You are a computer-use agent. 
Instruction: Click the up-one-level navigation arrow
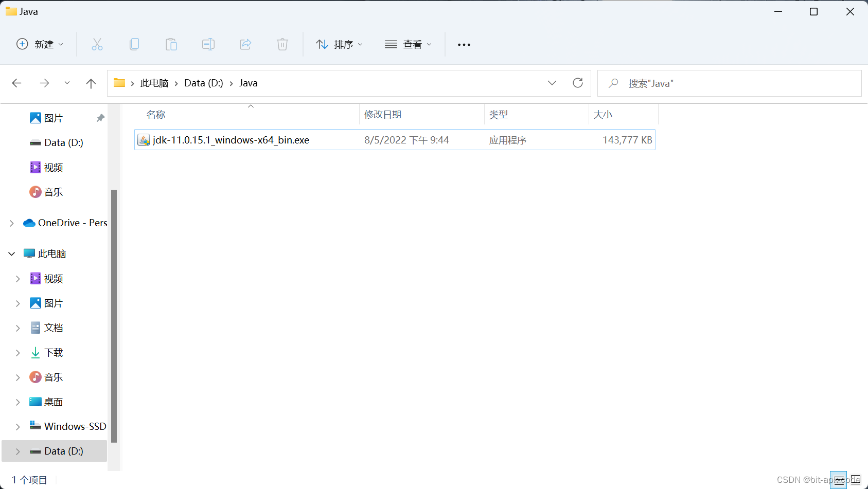click(91, 83)
